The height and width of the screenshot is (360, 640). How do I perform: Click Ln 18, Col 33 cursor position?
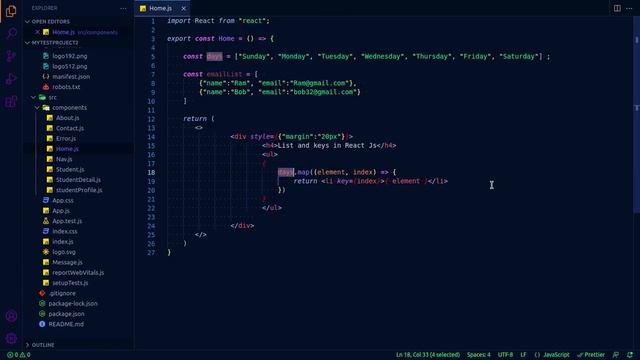428,355
